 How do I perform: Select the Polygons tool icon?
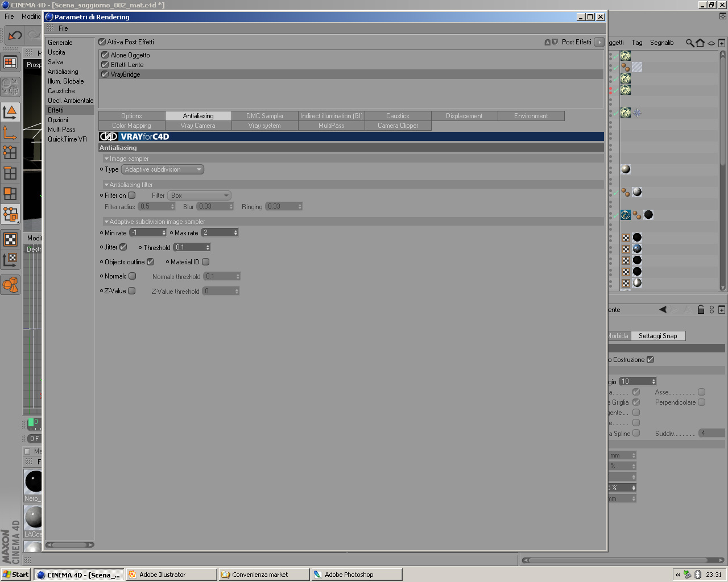(x=10, y=193)
